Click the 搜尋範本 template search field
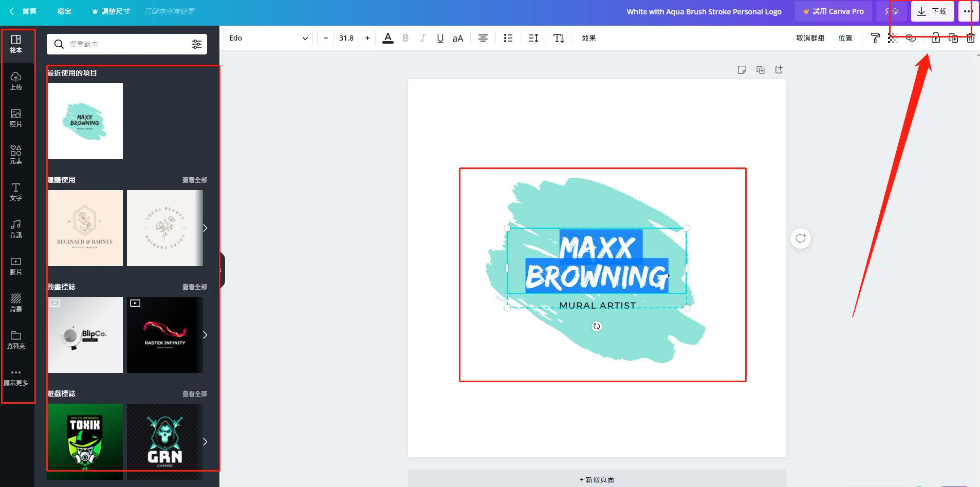This screenshot has width=980, height=487. click(x=126, y=44)
